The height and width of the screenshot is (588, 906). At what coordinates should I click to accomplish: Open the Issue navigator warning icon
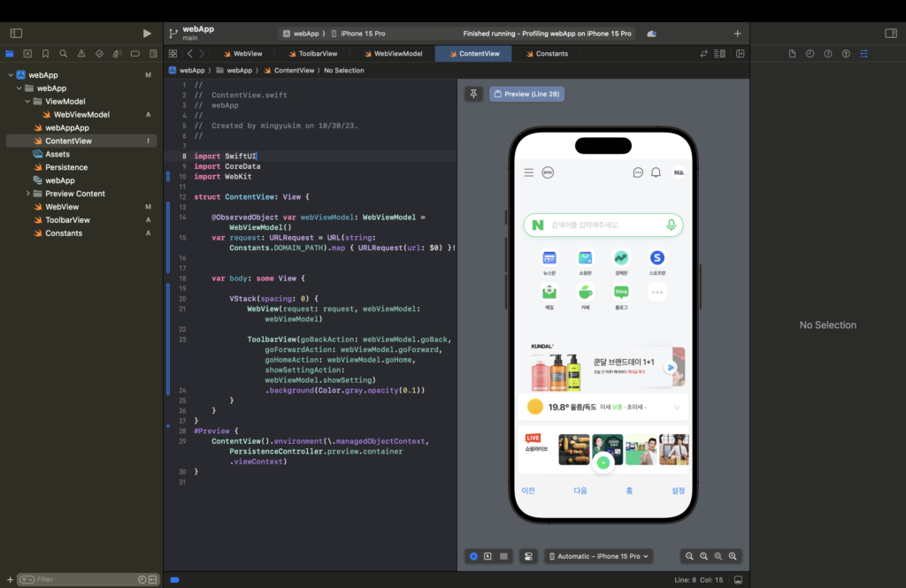click(81, 54)
